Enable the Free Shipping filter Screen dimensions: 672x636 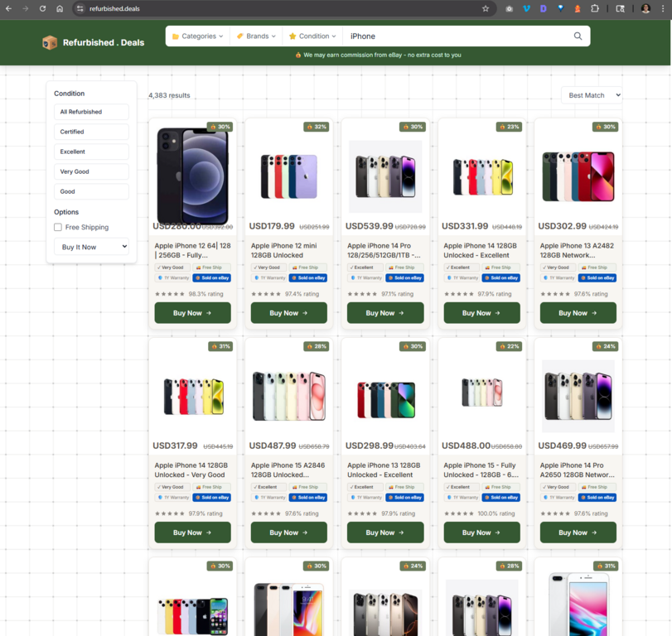click(x=58, y=227)
